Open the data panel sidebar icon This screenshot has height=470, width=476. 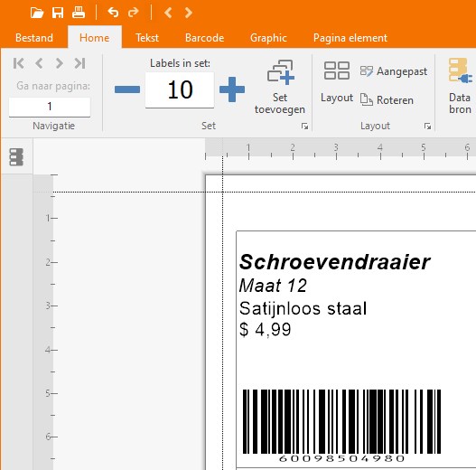[16, 156]
